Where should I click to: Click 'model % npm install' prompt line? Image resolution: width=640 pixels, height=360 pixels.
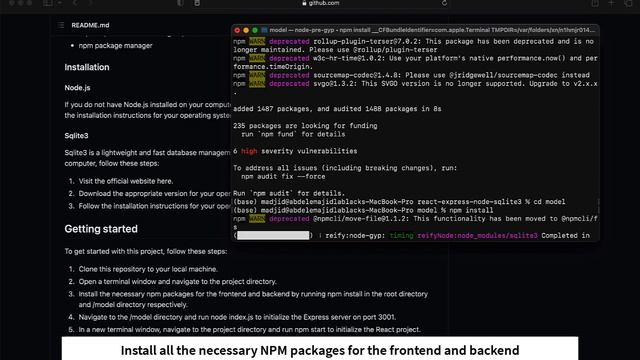363,211
